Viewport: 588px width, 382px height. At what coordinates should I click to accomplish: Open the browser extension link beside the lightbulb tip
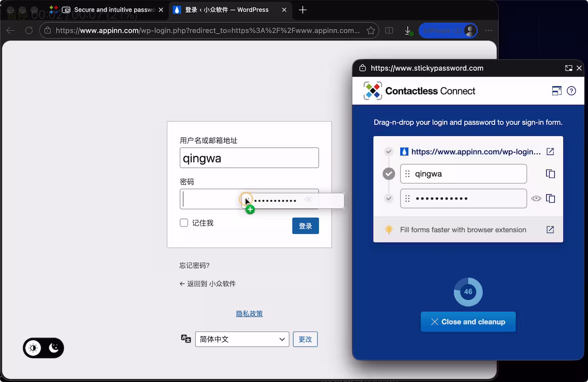[550, 229]
